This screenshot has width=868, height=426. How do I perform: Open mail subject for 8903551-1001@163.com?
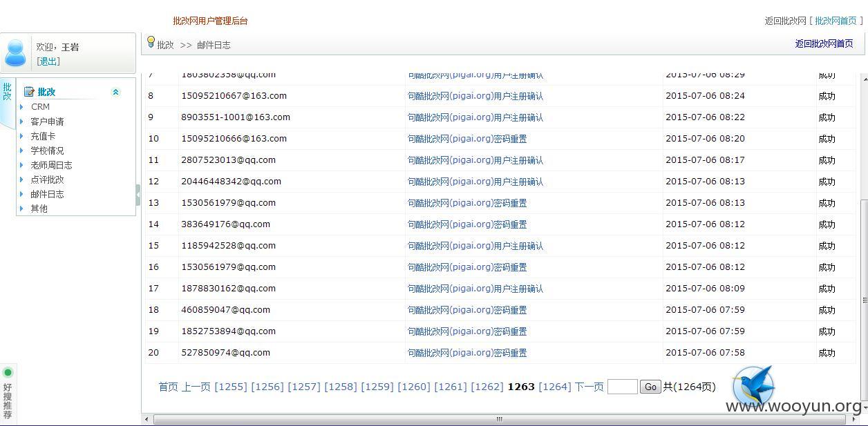(475, 117)
